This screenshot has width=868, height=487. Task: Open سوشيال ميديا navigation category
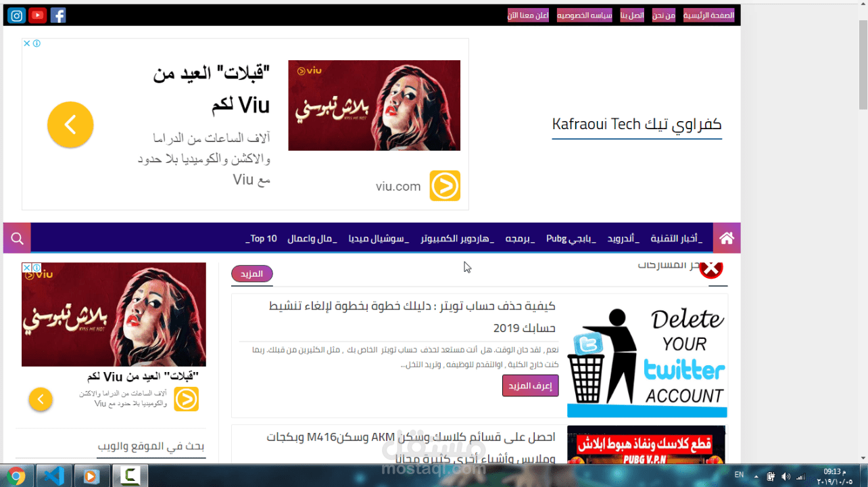pyautogui.click(x=379, y=239)
